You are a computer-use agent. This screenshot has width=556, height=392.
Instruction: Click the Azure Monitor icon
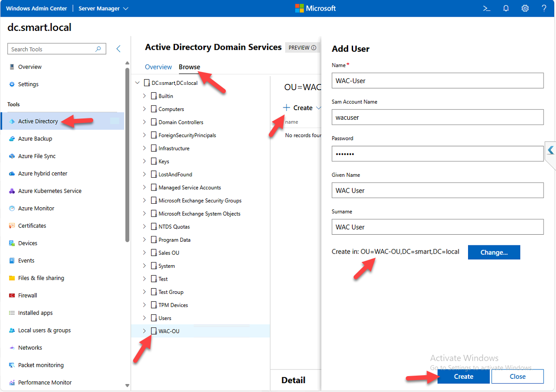[12, 208]
